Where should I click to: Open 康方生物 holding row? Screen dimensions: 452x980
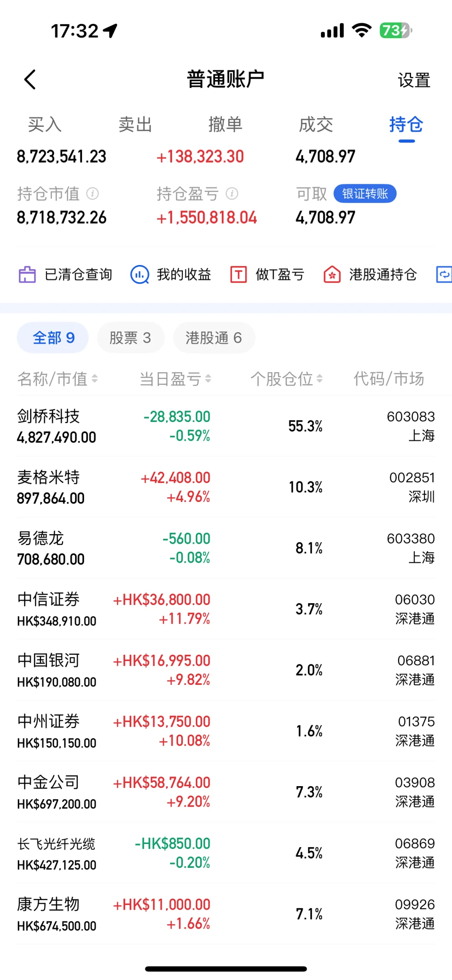pyautogui.click(x=226, y=914)
